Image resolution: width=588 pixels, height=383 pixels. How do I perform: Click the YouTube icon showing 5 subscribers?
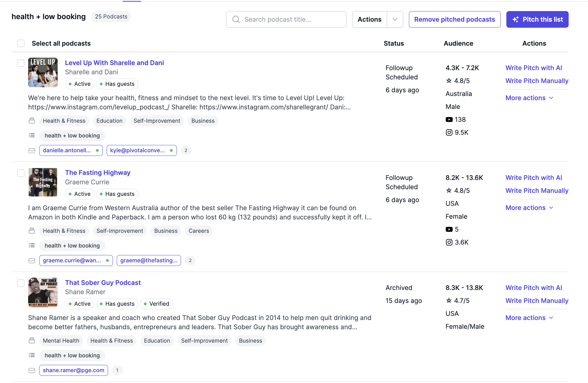coord(449,229)
